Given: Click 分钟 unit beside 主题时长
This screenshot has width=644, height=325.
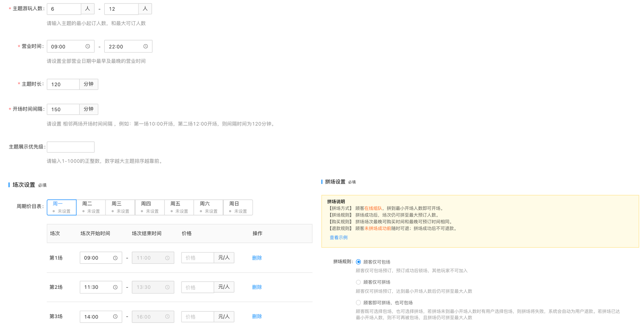Looking at the screenshot, I should pyautogui.click(x=89, y=84).
